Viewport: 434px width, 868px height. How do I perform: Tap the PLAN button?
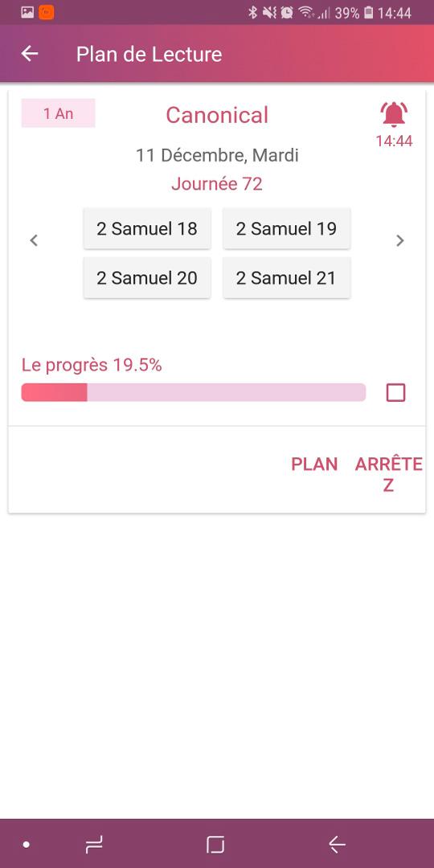pos(314,464)
